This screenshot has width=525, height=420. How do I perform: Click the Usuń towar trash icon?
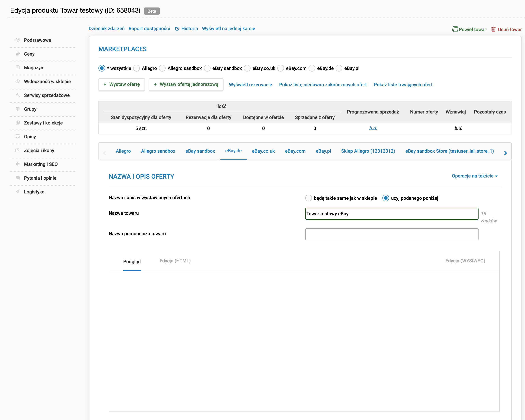click(x=493, y=29)
